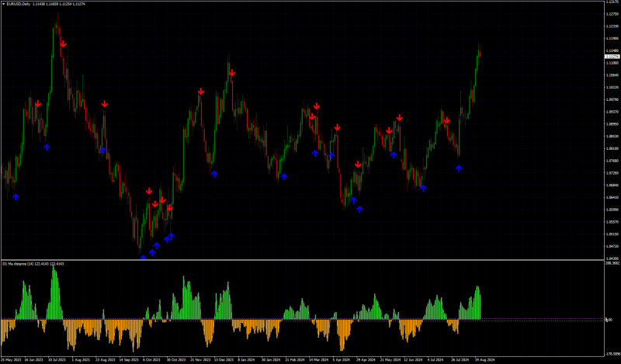The width and height of the screenshot is (621, 364).
Task: Click the 1.09370 price scale label
Action: [612, 112]
